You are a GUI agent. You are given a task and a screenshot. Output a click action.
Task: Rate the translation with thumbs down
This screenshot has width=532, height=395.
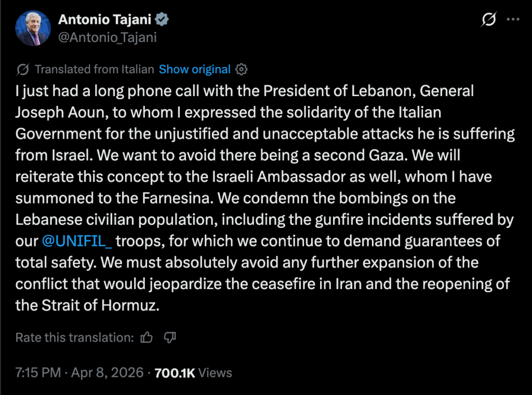[170, 338]
